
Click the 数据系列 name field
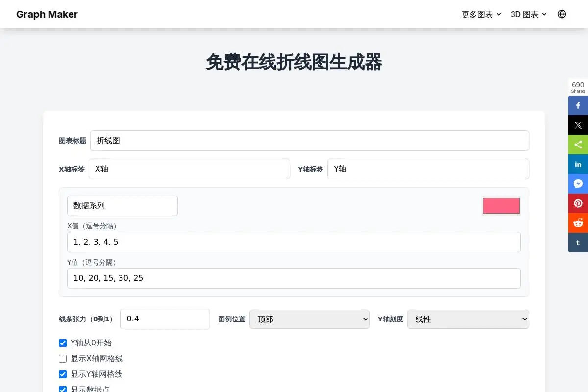coord(122,206)
